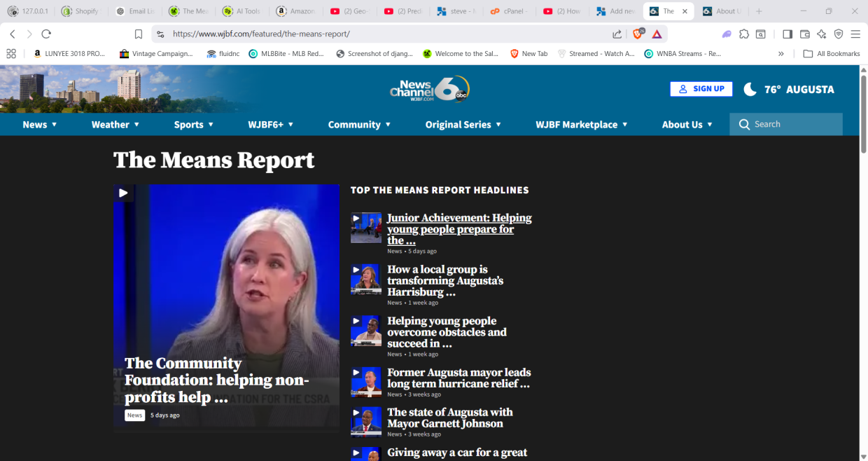Expand the News dropdown menu
This screenshot has width=868, height=461.
pos(40,125)
